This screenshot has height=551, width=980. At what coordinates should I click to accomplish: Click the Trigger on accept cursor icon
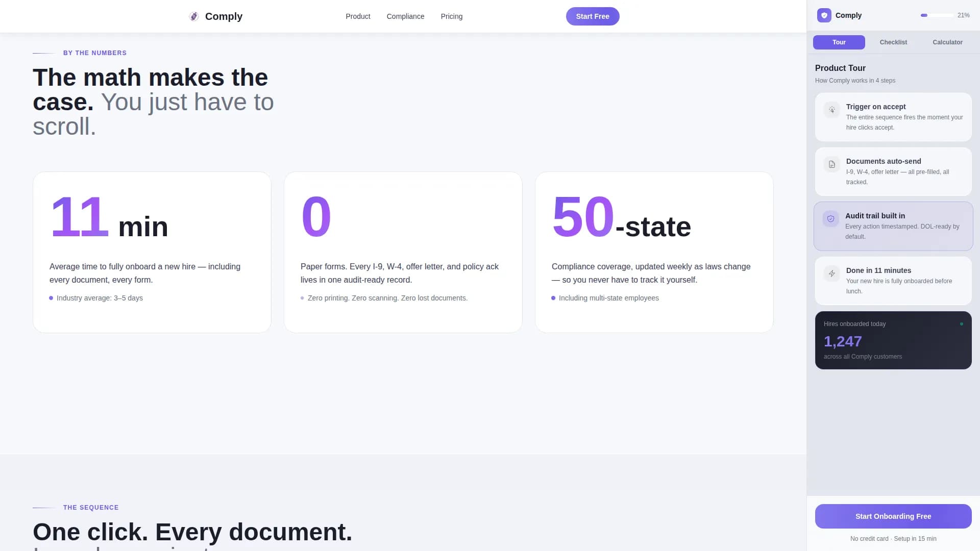pos(832,110)
